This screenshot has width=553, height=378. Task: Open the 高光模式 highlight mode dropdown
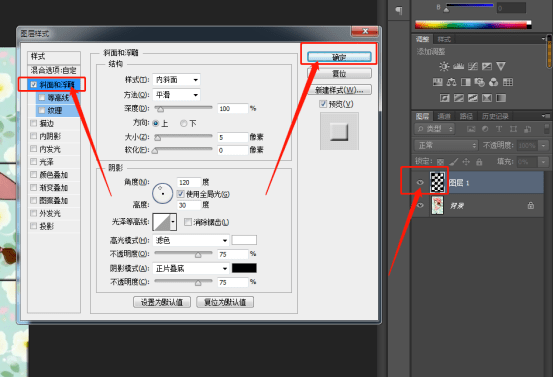click(x=191, y=240)
